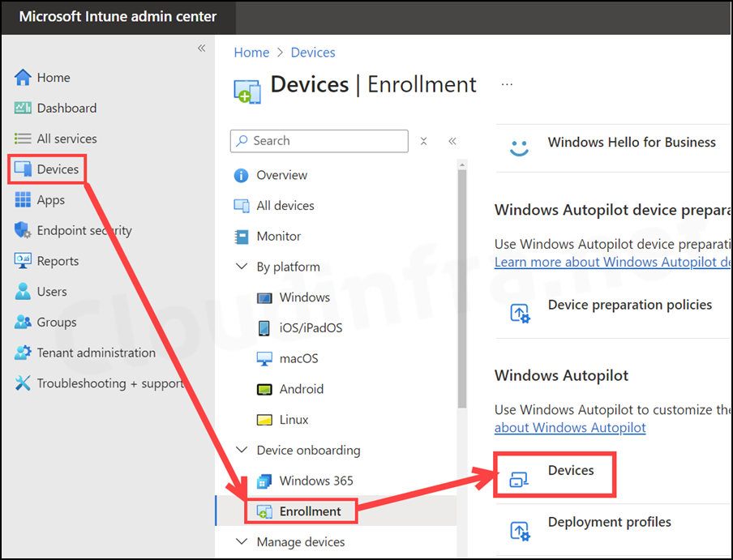Open the Dashboard chart icon
The width and height of the screenshot is (733, 560).
click(23, 108)
